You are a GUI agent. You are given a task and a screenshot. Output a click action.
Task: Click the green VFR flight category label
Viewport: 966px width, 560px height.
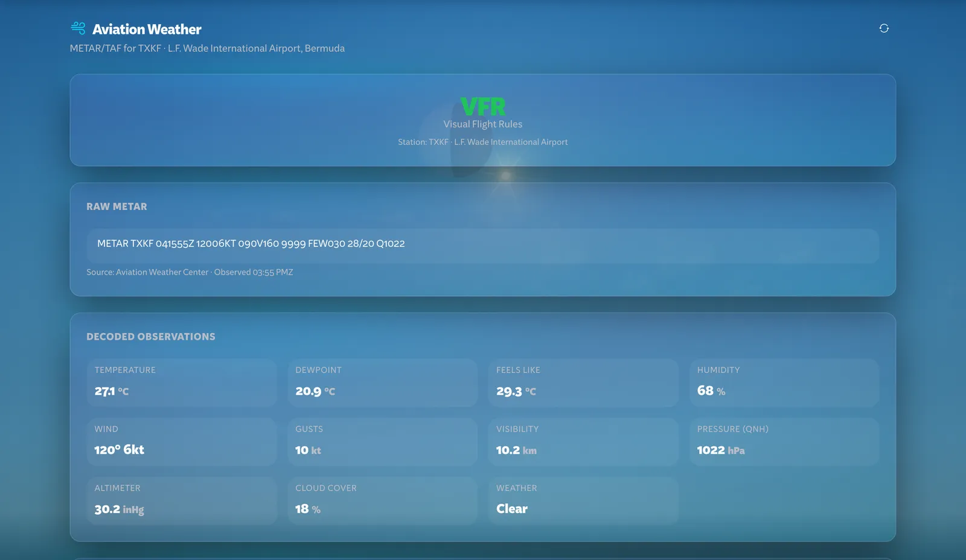point(483,107)
